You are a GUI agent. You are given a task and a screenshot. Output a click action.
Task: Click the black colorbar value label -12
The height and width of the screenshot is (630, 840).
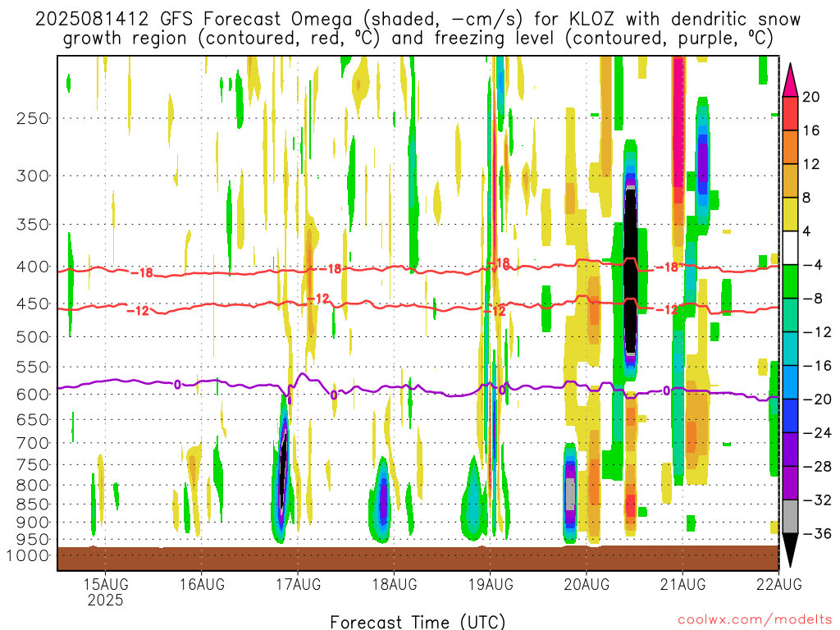tap(818, 332)
